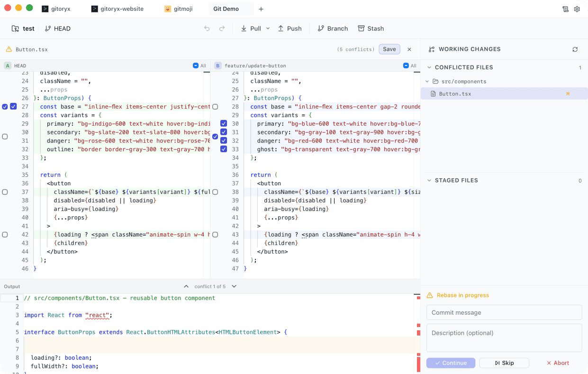Toggle the All checkbox in feature/update-button pane
588x374 pixels.
(x=406, y=66)
